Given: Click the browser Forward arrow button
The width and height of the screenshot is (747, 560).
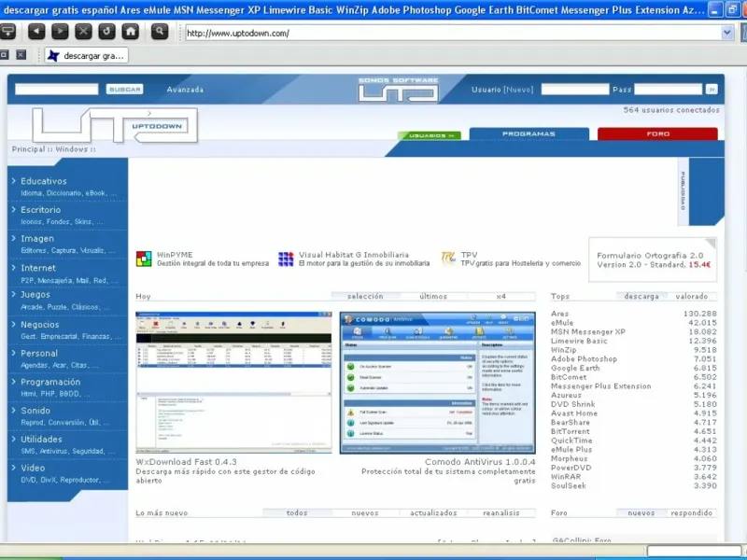Looking at the screenshot, I should click(60, 32).
